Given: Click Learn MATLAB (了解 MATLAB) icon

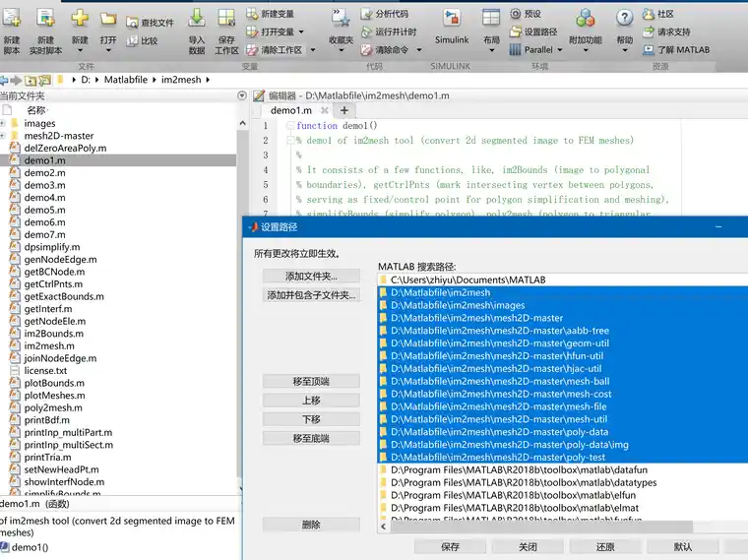Looking at the screenshot, I should pyautogui.click(x=649, y=49).
